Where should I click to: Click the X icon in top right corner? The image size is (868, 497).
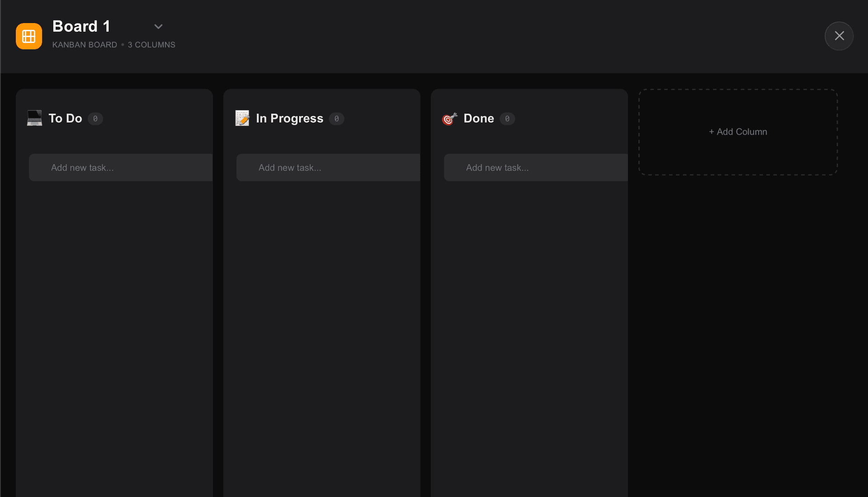[x=839, y=36]
